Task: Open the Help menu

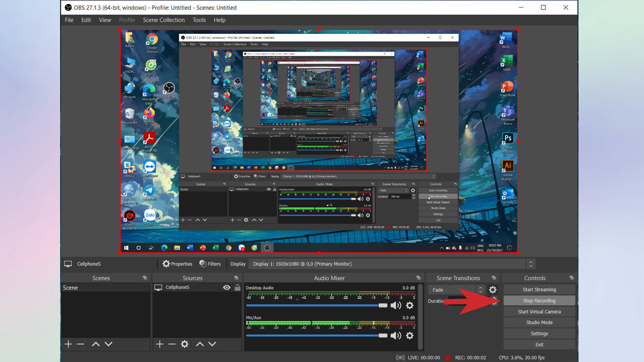Action: (219, 20)
